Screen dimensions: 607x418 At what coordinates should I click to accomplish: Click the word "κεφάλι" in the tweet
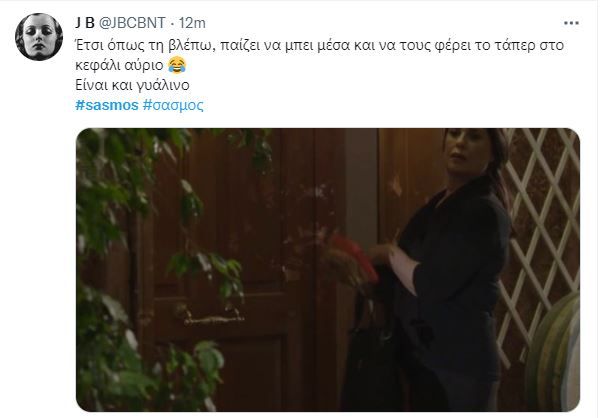coord(98,65)
